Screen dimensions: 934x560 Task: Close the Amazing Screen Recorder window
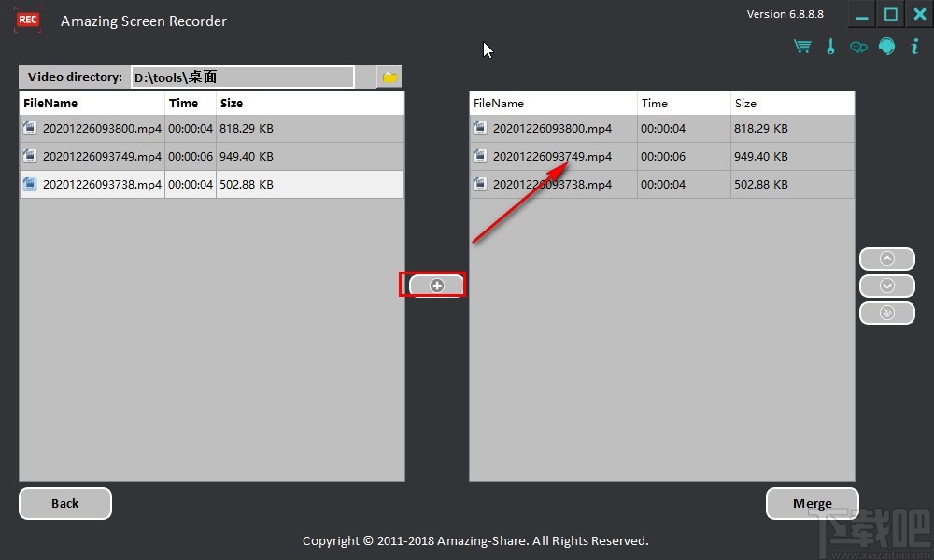pos(920,14)
